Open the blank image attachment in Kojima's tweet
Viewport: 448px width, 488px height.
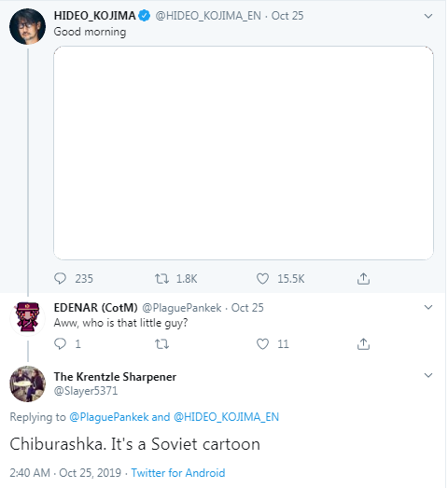click(x=244, y=153)
